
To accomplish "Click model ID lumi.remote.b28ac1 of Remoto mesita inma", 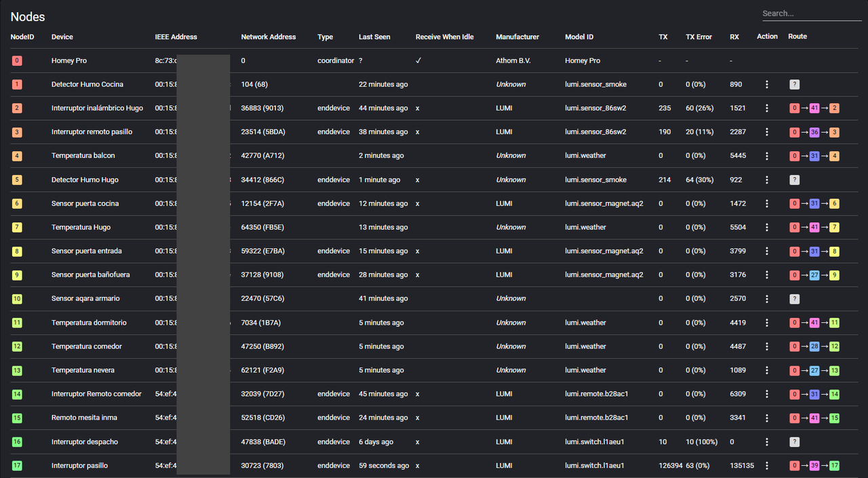I will tap(597, 418).
